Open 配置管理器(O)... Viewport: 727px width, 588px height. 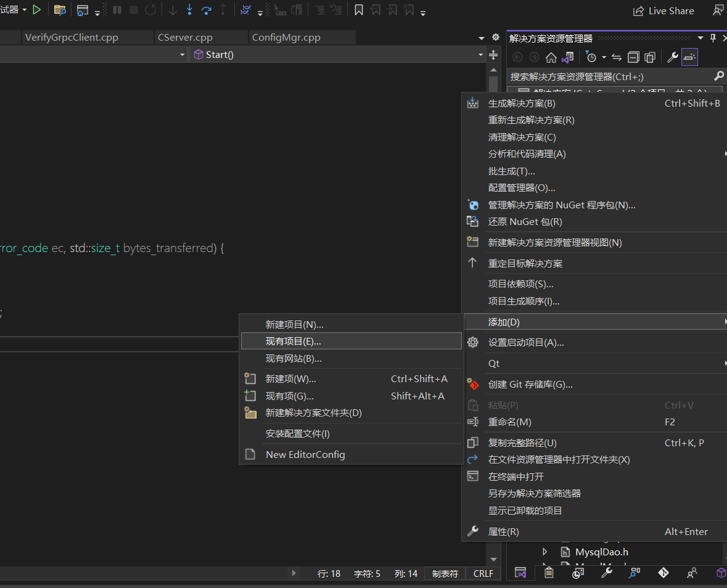click(594, 187)
